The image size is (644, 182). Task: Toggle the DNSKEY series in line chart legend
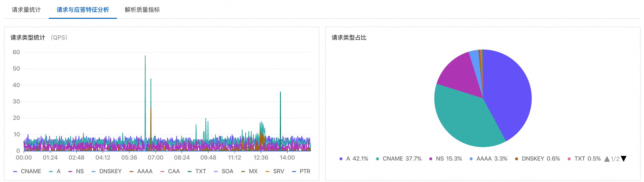click(106, 172)
